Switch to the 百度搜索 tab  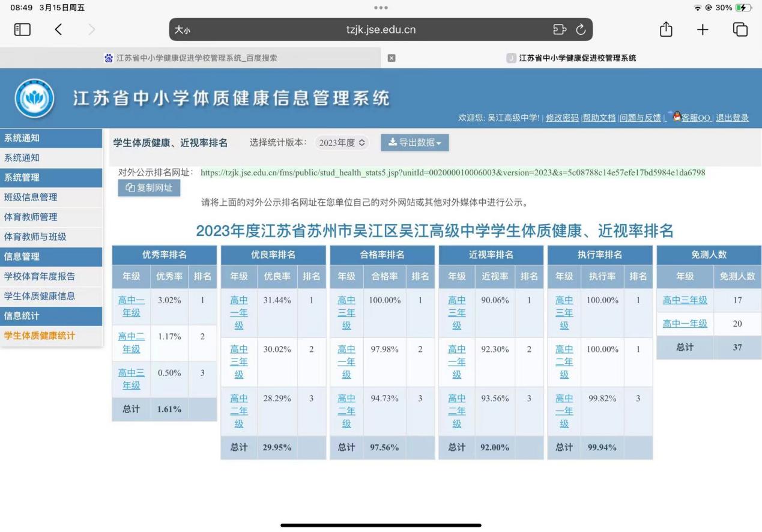(x=190, y=58)
